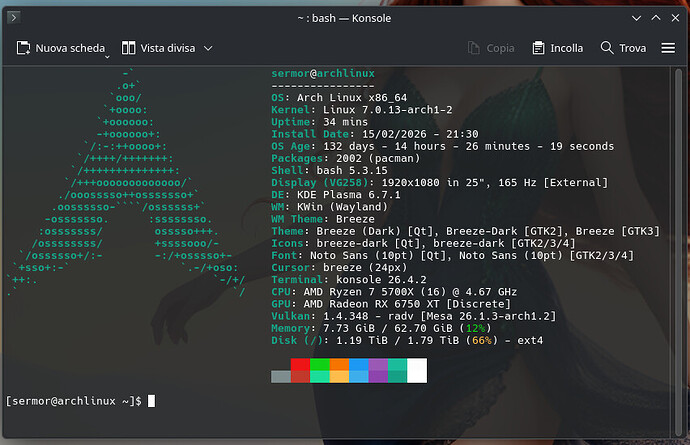Viewport: 690px width, 445px height.
Task: Click the "~ : bash — Konsole" window title
Action: pos(344,18)
